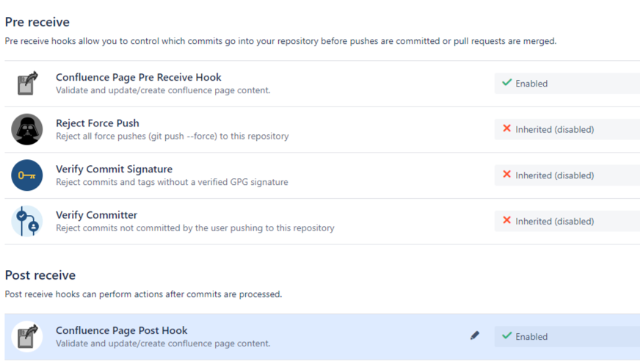This screenshot has width=640, height=364.
Task: Click the Pre receive section heading
Action: pos(37,23)
